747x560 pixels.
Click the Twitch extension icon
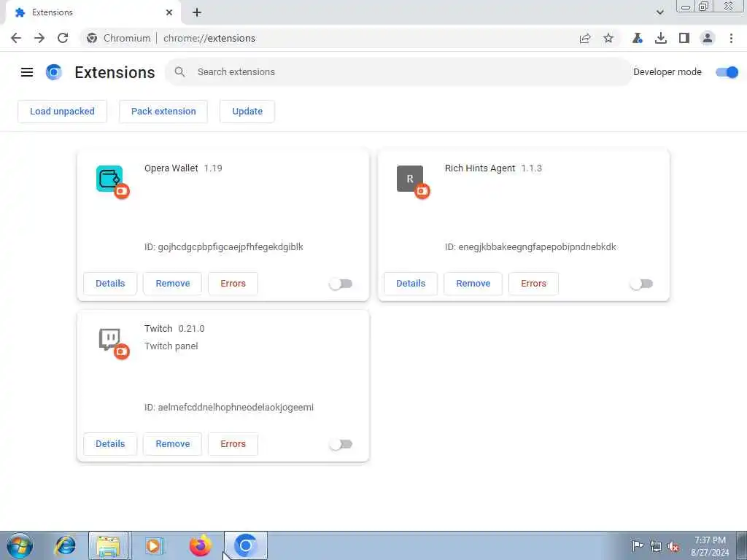(x=109, y=339)
